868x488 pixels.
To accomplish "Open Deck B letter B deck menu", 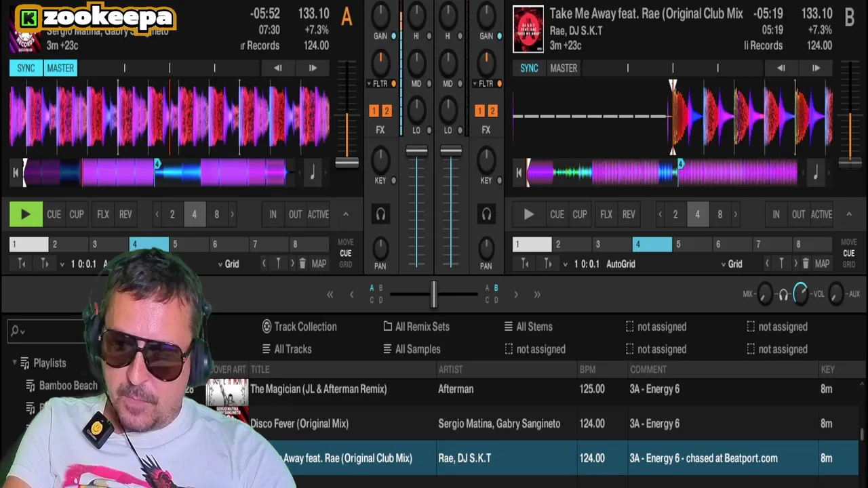I will tap(849, 18).
